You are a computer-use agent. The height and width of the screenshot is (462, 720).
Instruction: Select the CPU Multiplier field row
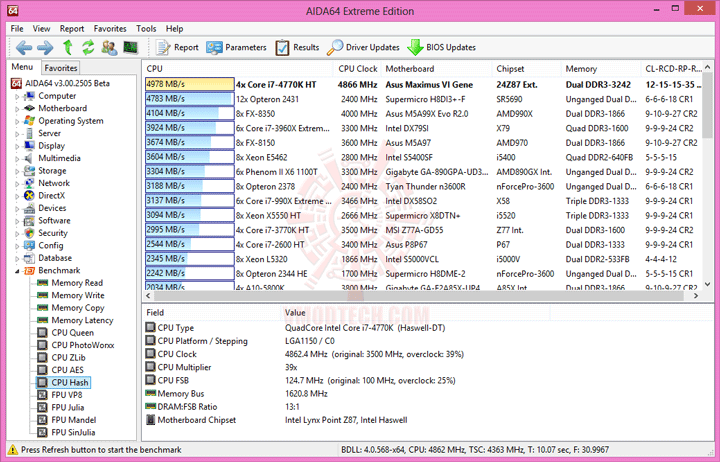click(x=427, y=367)
